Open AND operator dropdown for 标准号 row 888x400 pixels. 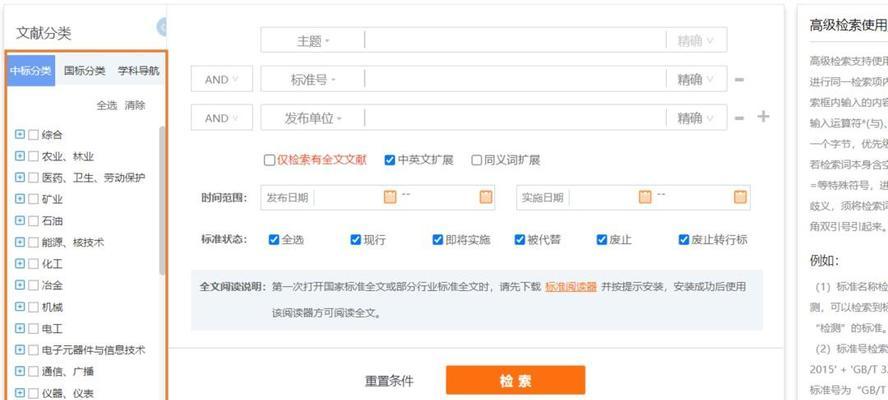click(221, 80)
